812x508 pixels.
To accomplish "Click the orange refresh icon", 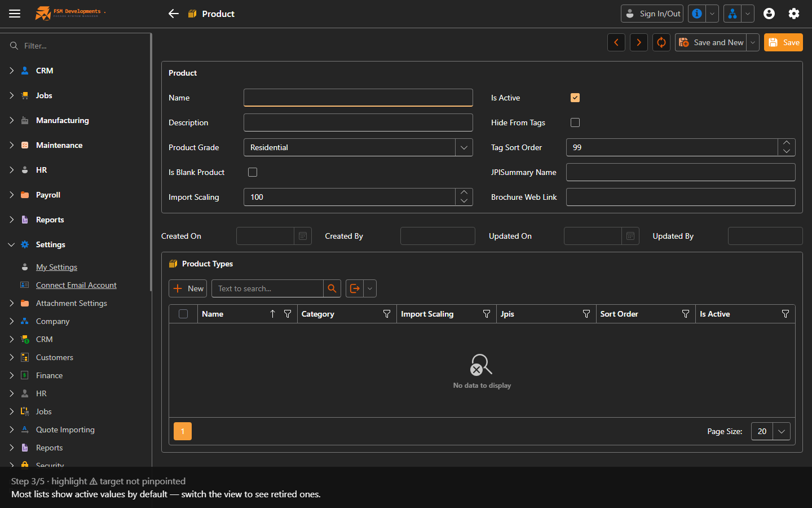I will [661, 42].
